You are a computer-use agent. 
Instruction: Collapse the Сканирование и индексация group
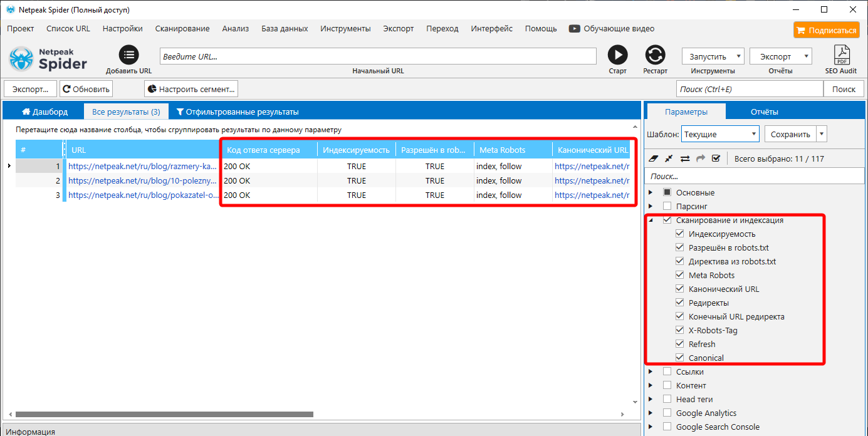click(651, 220)
